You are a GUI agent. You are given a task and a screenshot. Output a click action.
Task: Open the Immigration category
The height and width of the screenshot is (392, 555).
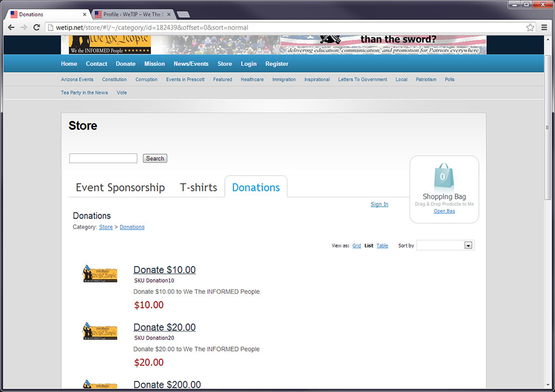tap(284, 79)
